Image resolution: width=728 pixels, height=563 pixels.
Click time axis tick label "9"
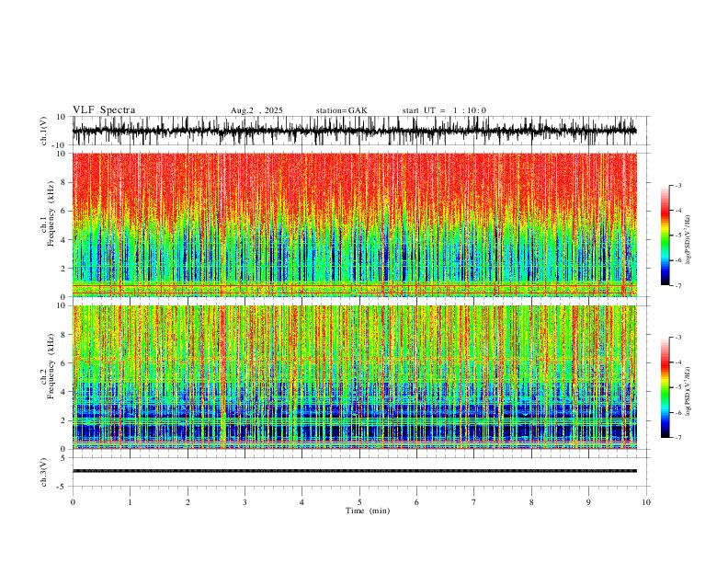coord(588,502)
